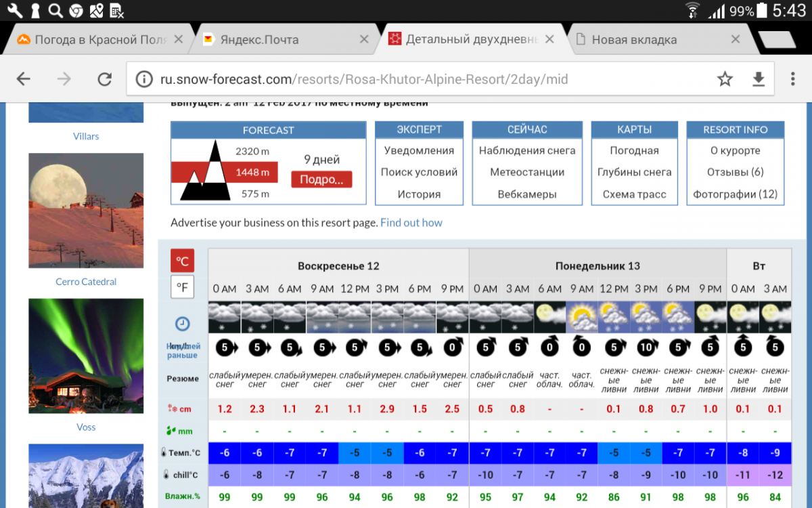Open Схема трасс link

point(634,194)
